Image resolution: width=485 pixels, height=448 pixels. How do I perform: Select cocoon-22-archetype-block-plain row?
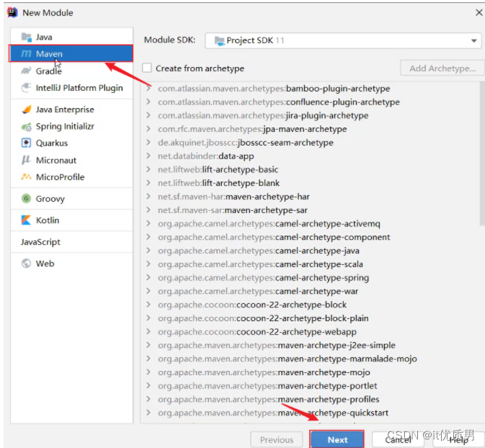(x=311, y=318)
